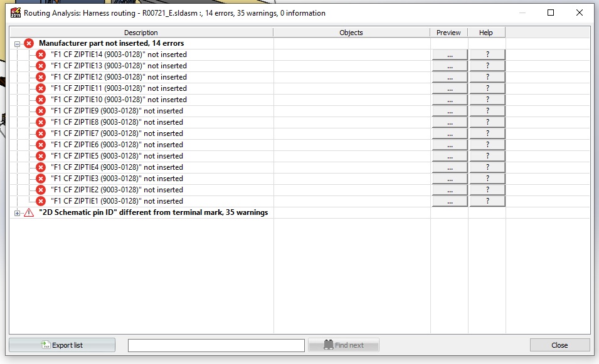This screenshot has width=599, height=364.
Task: Collapse the Manufacturer part not inserted group
Action: 17,44
